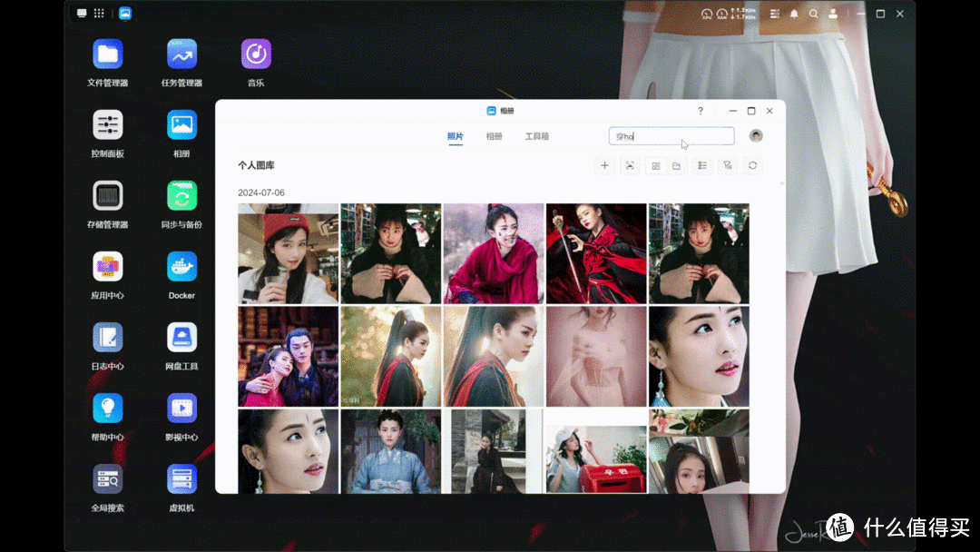Open the 相册 tab
The image size is (980, 552).
tap(494, 136)
